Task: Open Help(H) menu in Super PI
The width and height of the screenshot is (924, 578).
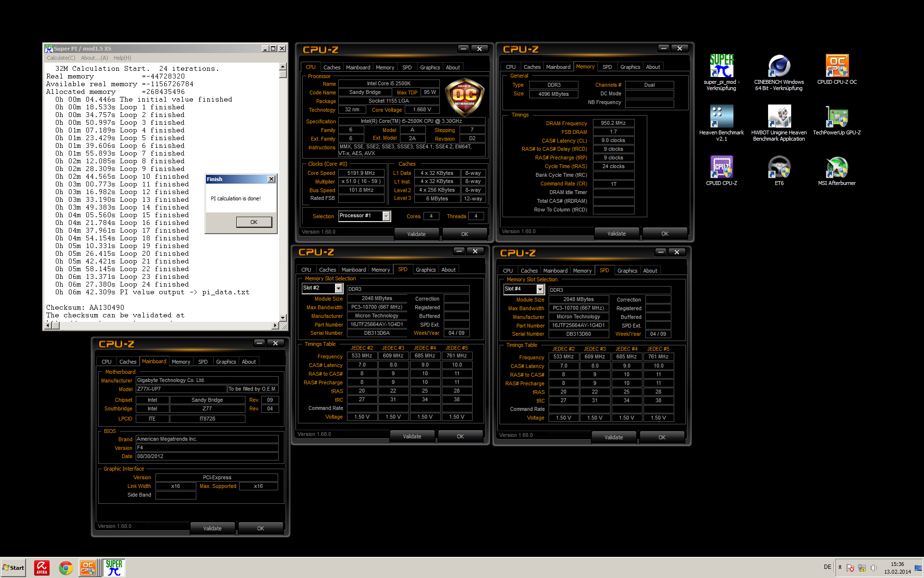Action: coord(122,58)
